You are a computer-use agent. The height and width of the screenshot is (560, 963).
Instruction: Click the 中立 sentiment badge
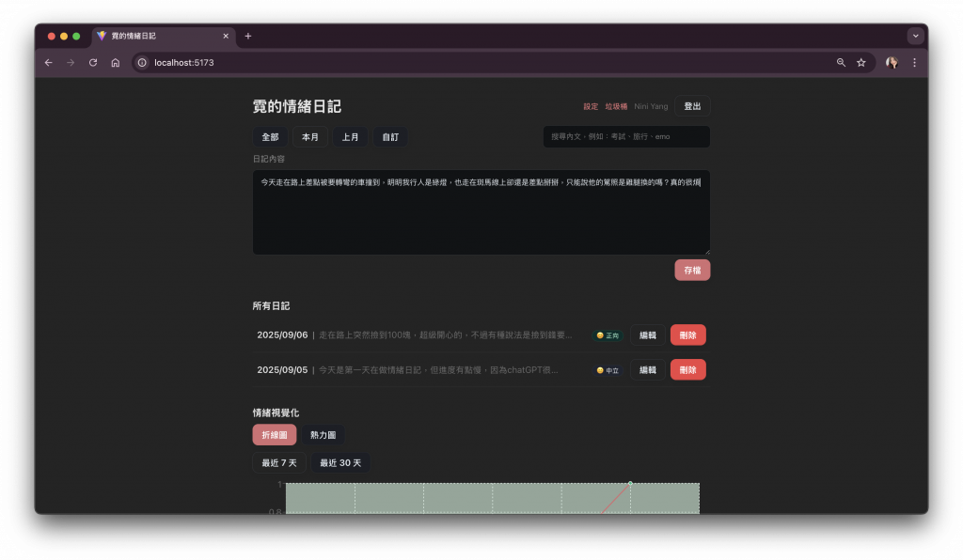[608, 370]
